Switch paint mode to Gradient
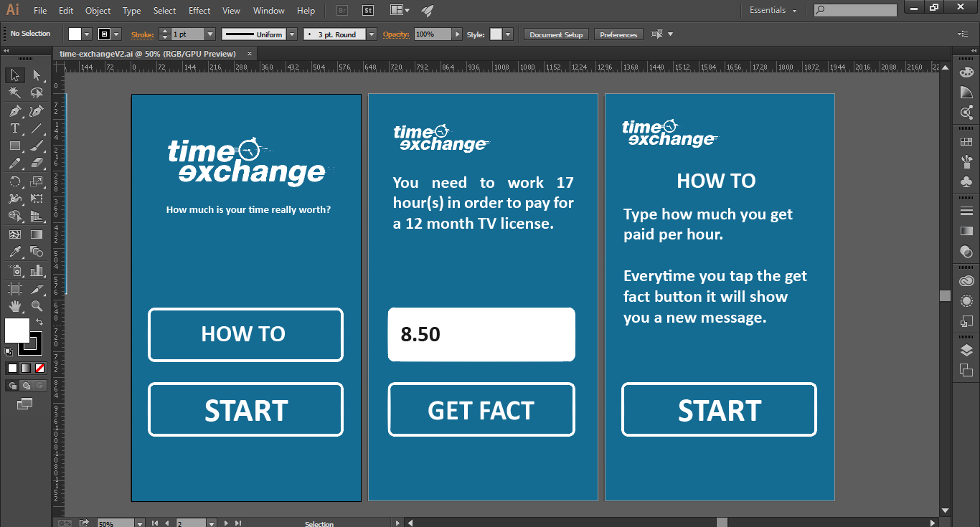This screenshot has height=527, width=980. (27, 368)
